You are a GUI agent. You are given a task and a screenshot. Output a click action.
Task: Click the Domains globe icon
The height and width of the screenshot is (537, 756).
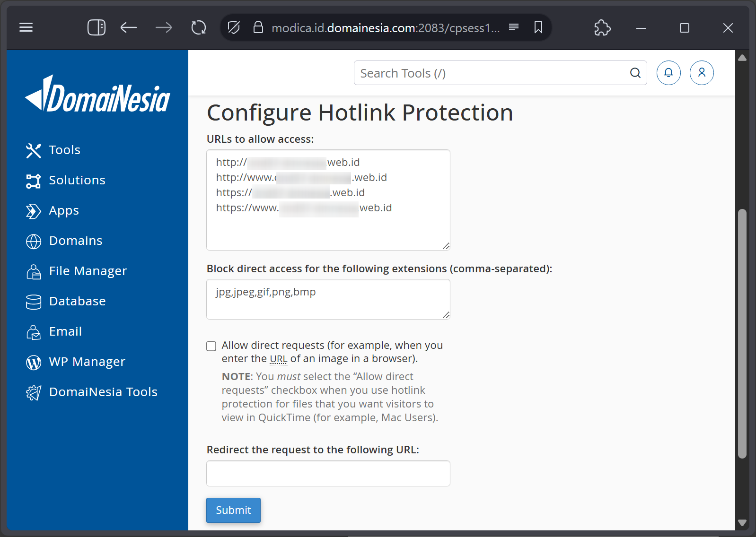(x=34, y=241)
